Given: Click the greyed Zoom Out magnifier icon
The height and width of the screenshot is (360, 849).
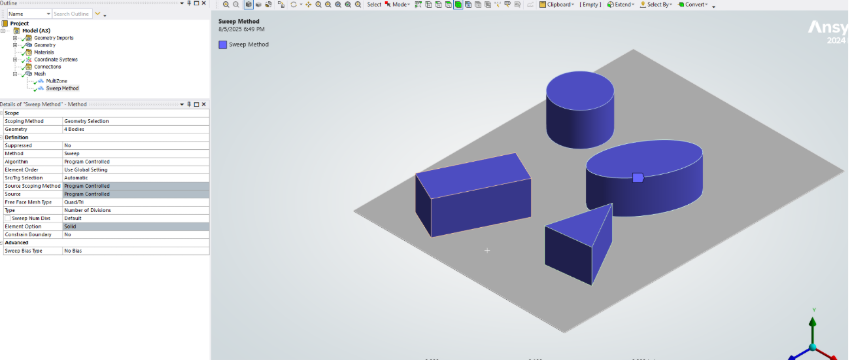Looking at the screenshot, I should point(236,4).
